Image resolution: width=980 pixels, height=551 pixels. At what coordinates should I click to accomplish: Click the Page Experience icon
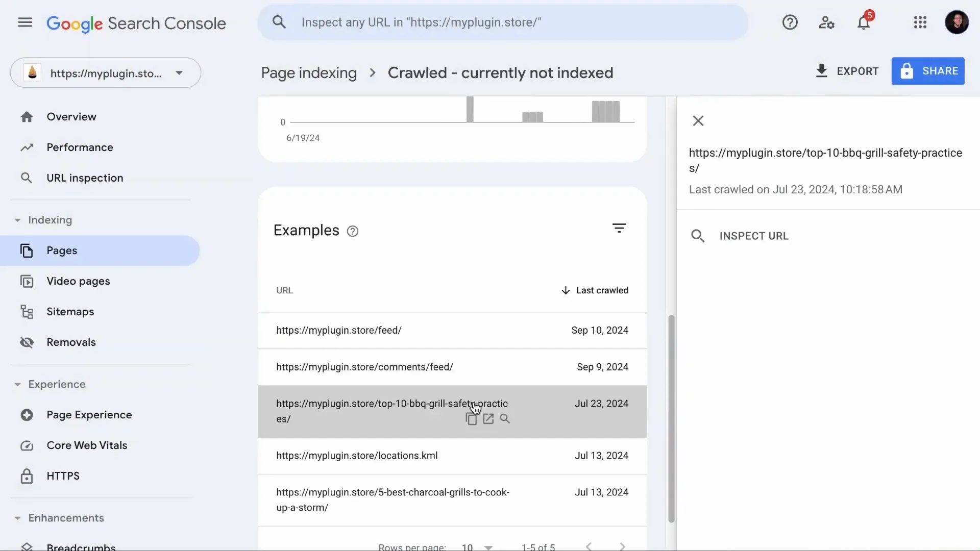click(x=27, y=415)
